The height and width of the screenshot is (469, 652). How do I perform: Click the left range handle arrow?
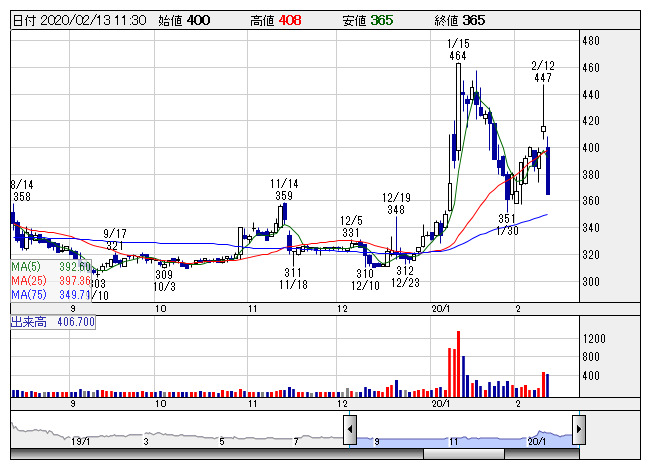pos(350,431)
